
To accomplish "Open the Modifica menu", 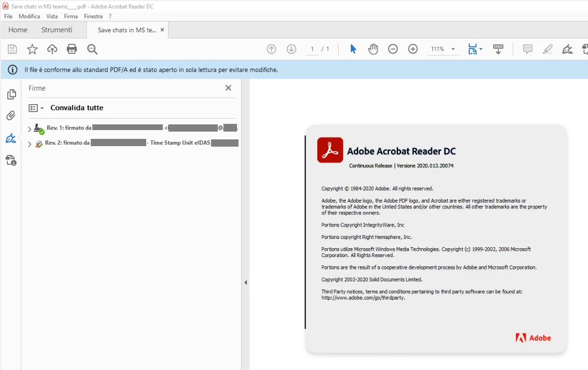I will point(29,16).
